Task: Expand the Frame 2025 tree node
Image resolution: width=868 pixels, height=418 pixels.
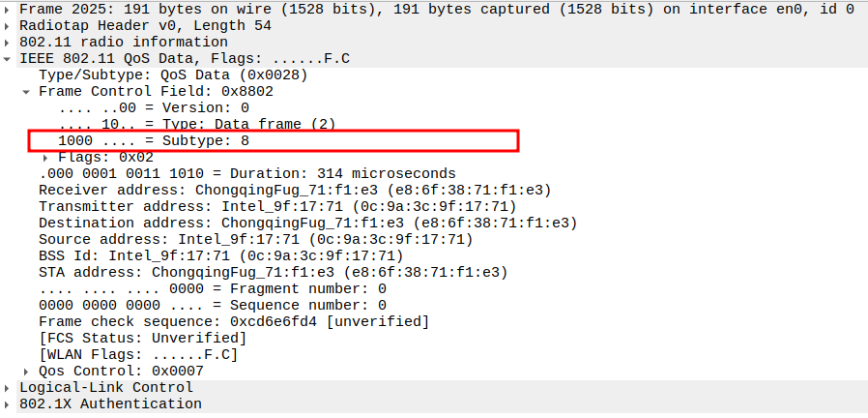Action: (x=9, y=9)
